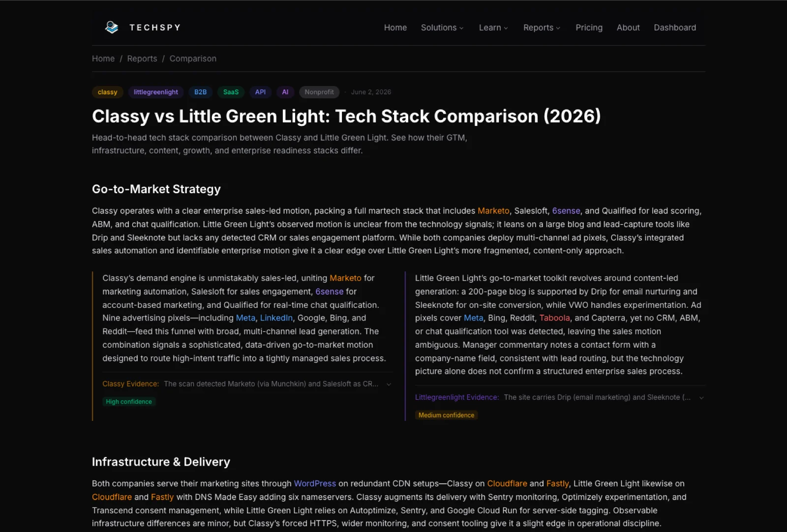Click the Medium confidence badge

pos(446,415)
